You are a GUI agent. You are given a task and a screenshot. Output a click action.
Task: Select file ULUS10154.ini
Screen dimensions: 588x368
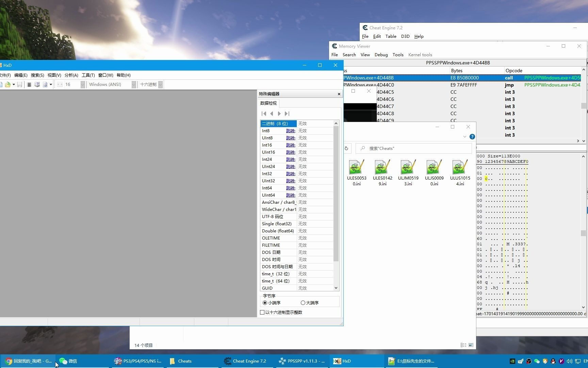pos(460,173)
